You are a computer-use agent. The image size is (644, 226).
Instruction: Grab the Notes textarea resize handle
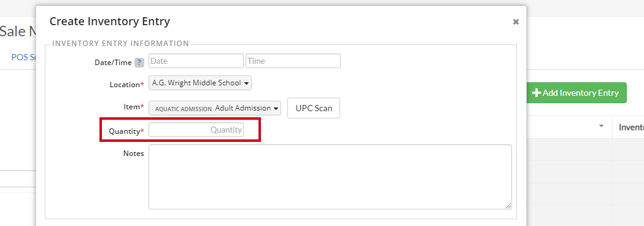coord(508,206)
